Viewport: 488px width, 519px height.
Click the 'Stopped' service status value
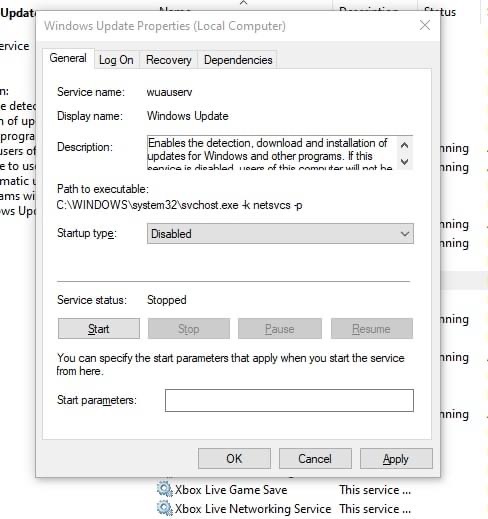point(167,300)
